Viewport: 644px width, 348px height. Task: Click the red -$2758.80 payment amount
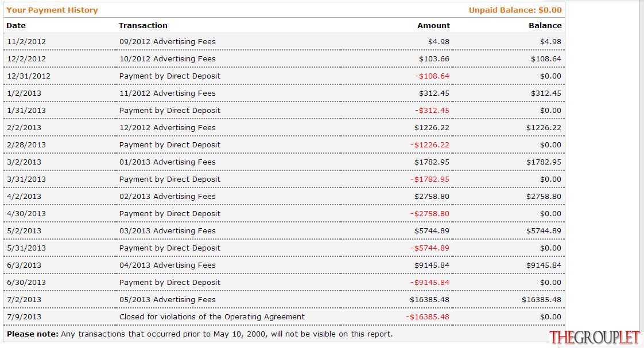click(x=429, y=214)
